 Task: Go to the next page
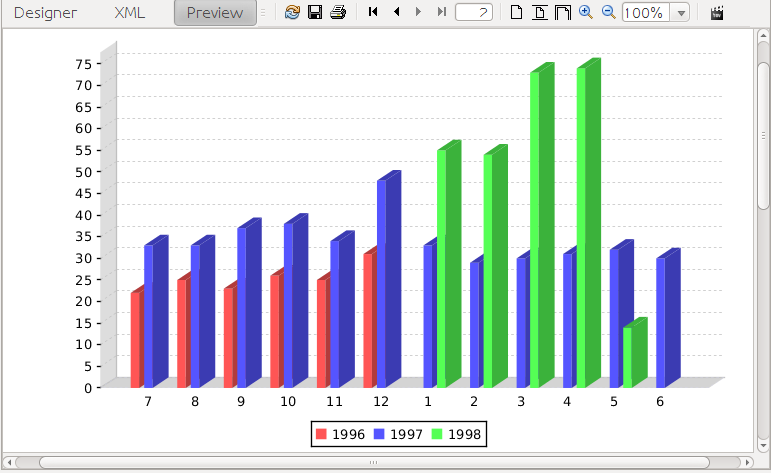point(418,12)
